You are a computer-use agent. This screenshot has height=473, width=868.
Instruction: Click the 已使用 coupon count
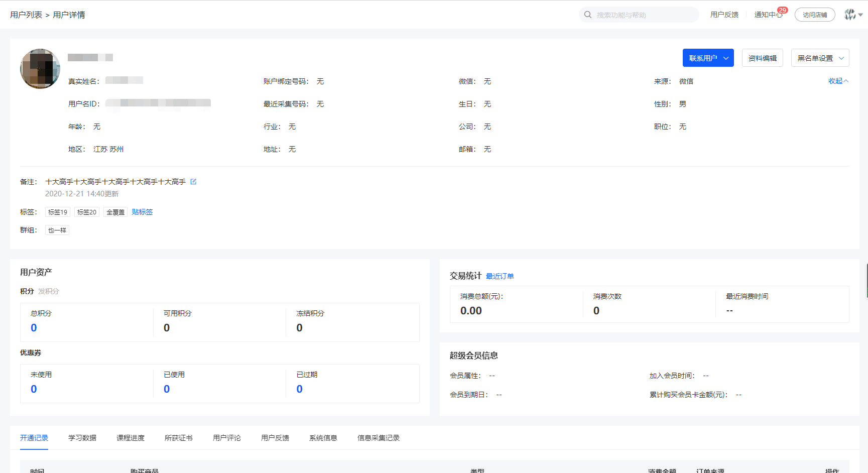pyautogui.click(x=167, y=389)
